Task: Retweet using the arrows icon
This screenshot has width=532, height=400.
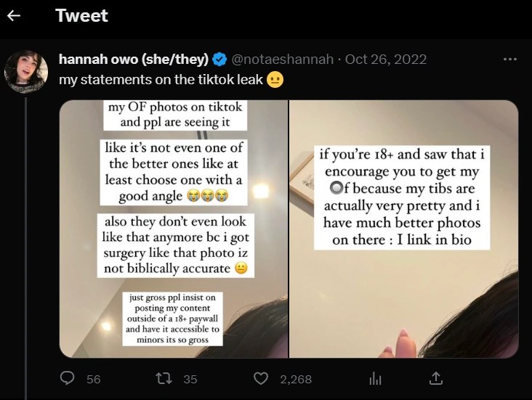Action: [164, 378]
